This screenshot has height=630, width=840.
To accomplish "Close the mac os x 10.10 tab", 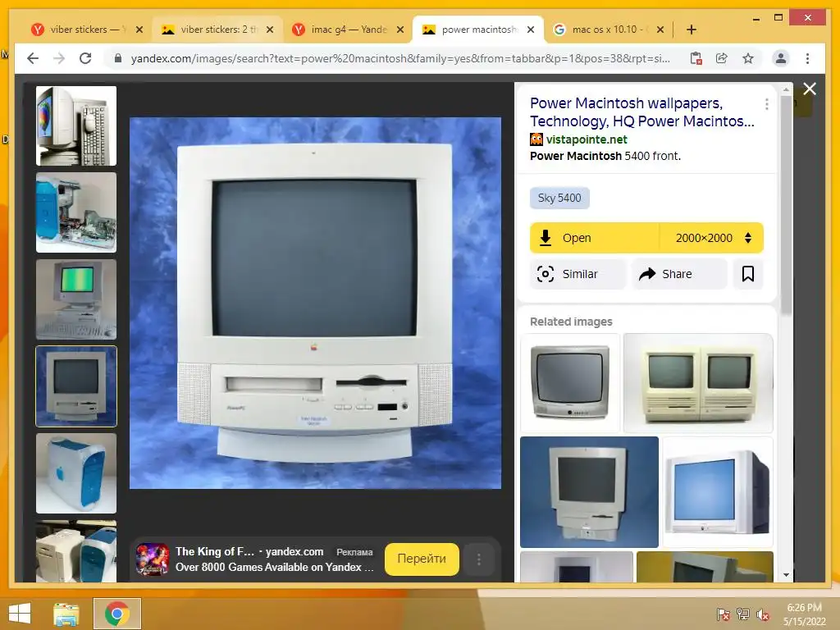I will [660, 30].
